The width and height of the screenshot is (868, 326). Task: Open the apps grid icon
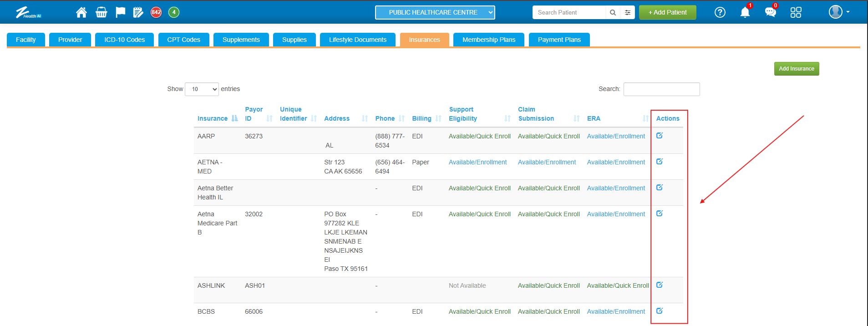[796, 12]
